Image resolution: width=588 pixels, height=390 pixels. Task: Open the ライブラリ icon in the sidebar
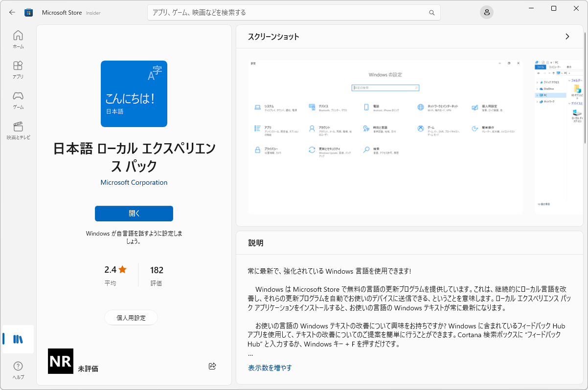point(18,339)
